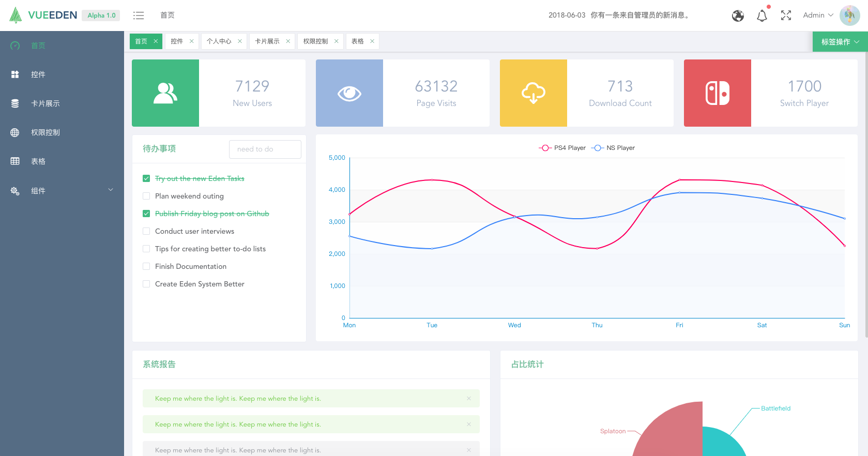Close the 权限控制 tab with its X
The width and height of the screenshot is (868, 456).
tap(337, 41)
